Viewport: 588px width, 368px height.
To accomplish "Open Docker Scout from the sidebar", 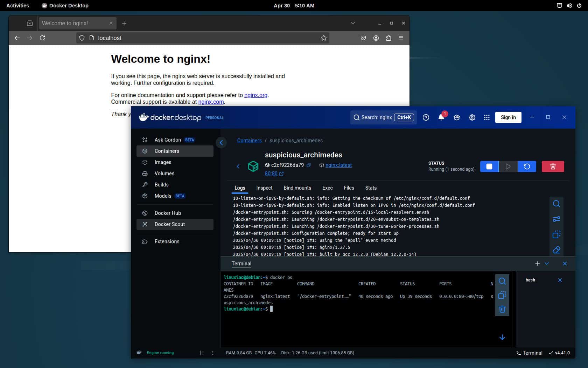I will (169, 224).
